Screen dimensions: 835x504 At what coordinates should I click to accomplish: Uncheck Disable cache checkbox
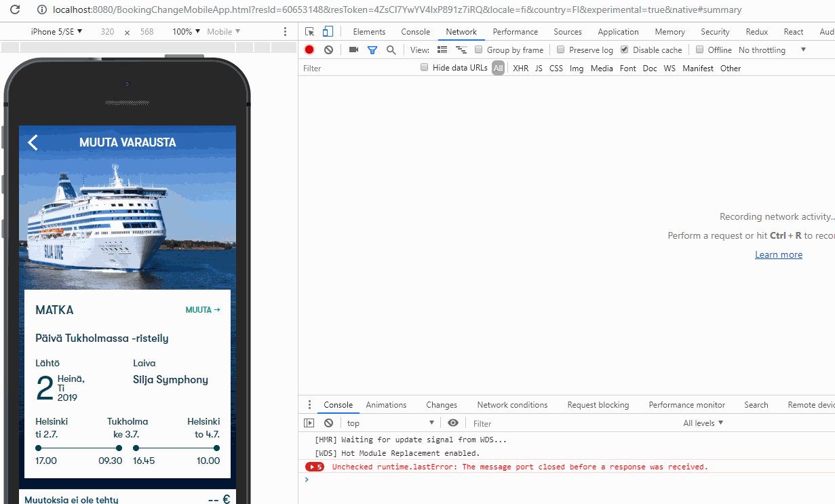tap(625, 50)
